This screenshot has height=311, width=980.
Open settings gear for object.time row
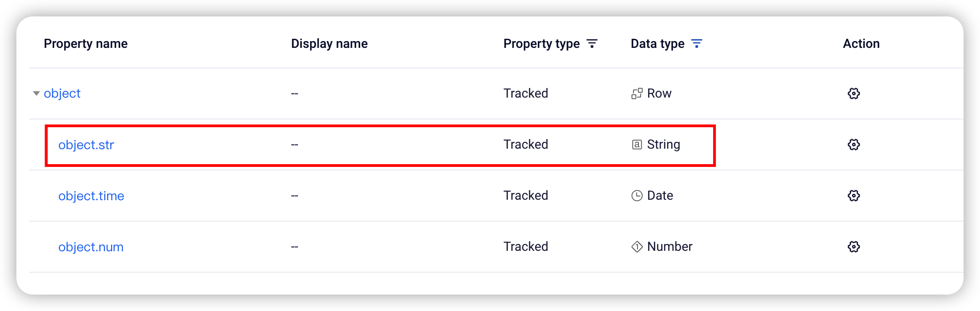853,196
